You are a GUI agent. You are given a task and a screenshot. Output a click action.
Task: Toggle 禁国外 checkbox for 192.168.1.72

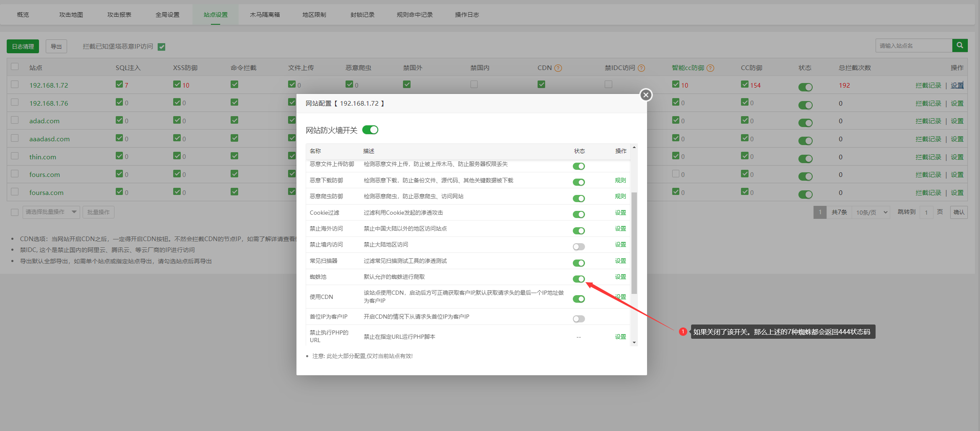(406, 84)
